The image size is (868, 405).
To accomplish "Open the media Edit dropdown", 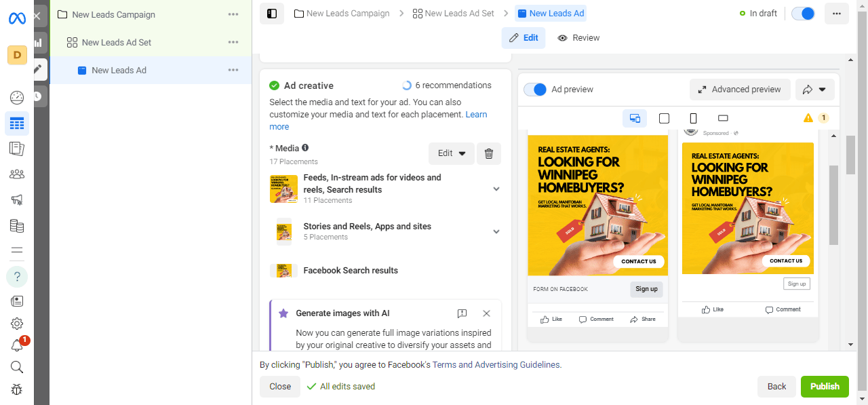I will click(451, 153).
